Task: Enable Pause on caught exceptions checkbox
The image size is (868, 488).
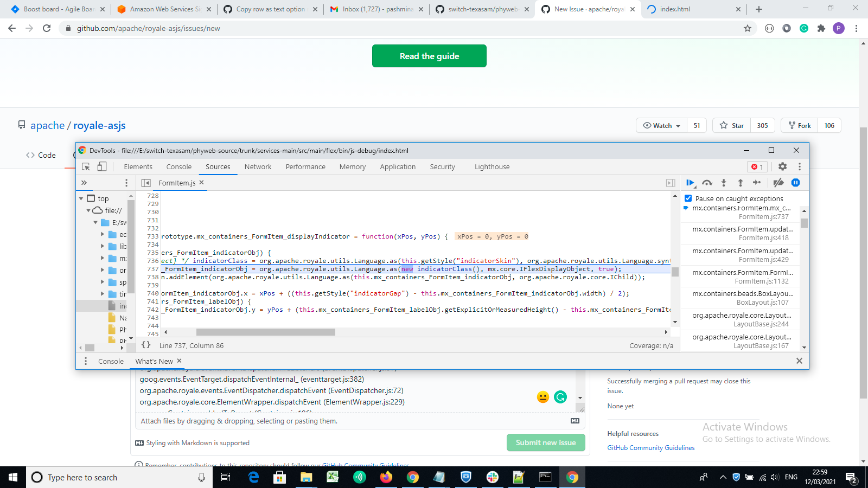Action: coord(688,198)
